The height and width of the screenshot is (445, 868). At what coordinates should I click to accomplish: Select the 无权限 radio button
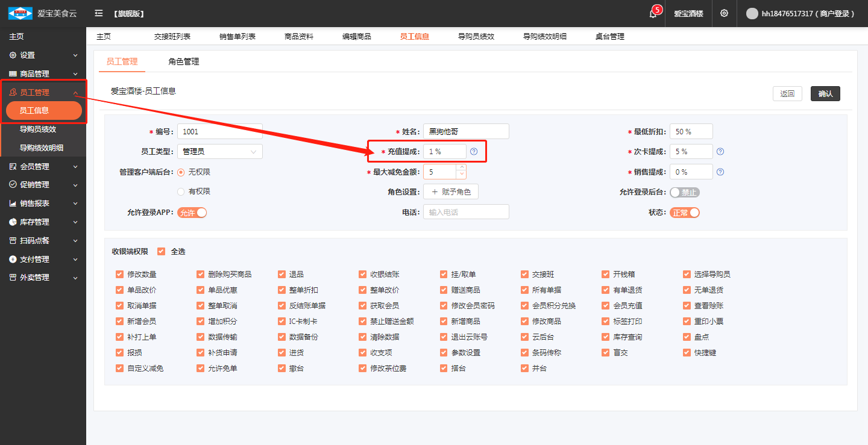tap(181, 172)
